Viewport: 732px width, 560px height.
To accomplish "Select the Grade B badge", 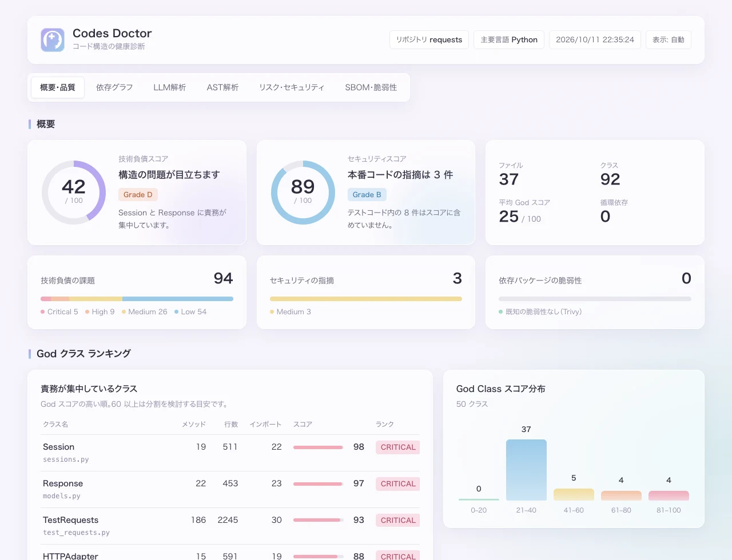I will click(367, 195).
